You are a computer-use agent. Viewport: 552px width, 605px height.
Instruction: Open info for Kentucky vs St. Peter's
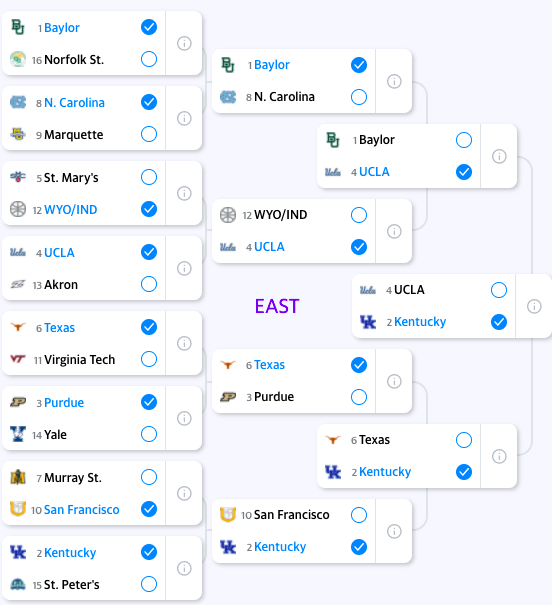[x=184, y=568]
